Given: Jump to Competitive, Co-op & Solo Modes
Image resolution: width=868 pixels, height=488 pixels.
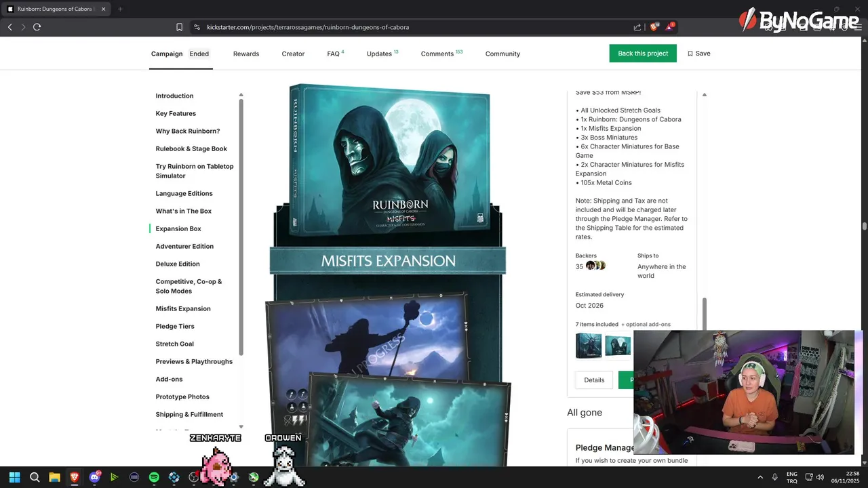Looking at the screenshot, I should 189,286.
